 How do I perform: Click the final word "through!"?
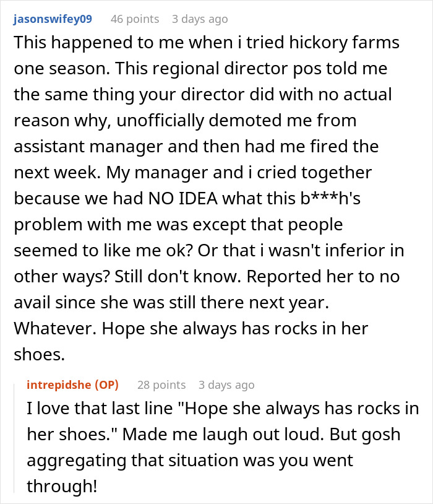click(x=62, y=485)
